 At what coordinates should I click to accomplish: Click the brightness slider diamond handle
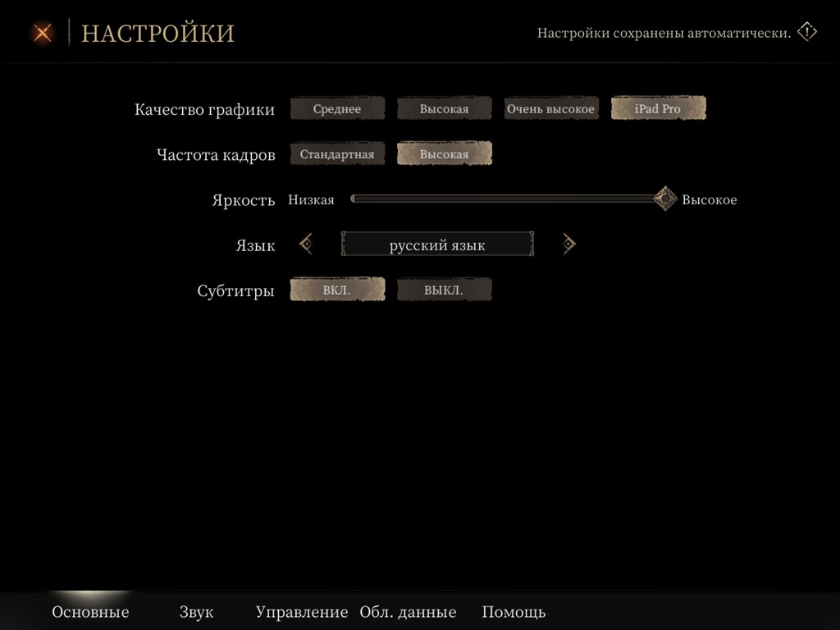pyautogui.click(x=665, y=199)
